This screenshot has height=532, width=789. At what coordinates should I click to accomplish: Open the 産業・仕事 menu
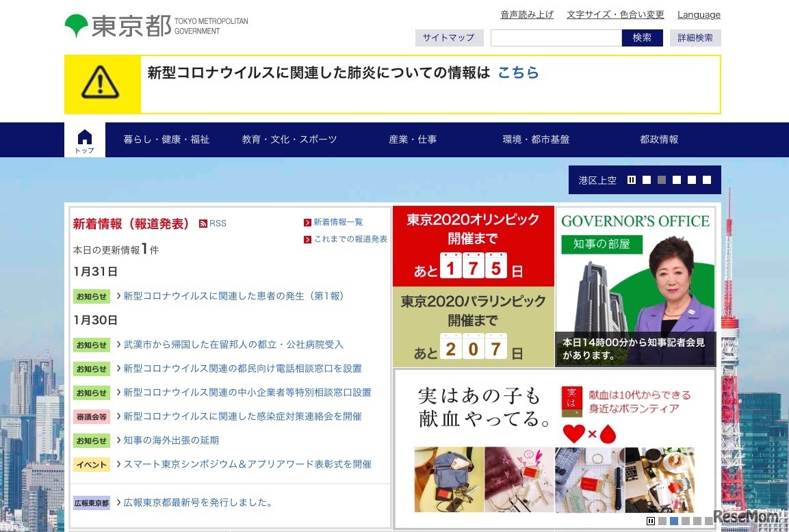[x=412, y=139]
